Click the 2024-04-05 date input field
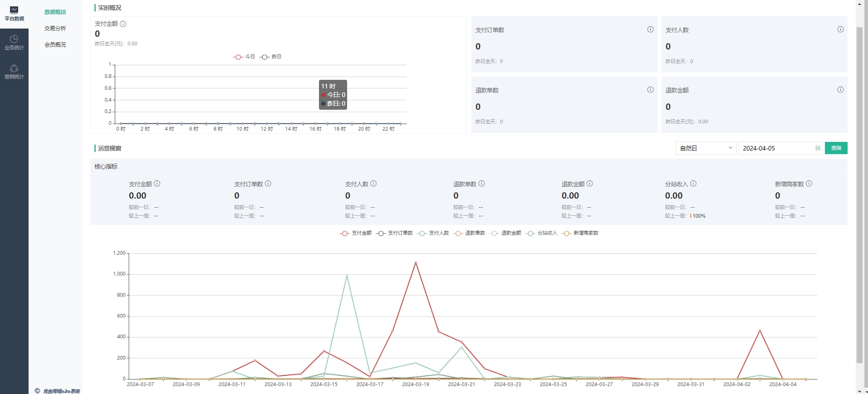 coord(776,148)
